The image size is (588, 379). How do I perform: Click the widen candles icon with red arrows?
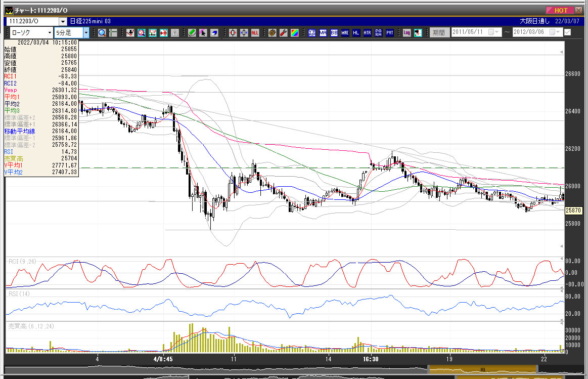(233, 33)
